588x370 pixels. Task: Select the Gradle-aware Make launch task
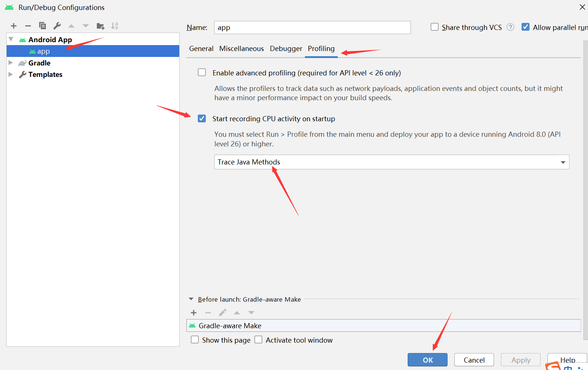coord(230,326)
